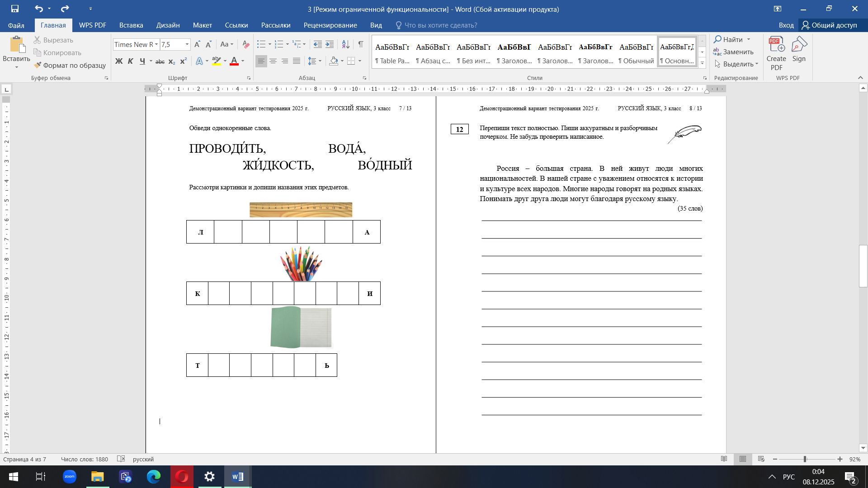Click the Общий доступ button

(830, 25)
